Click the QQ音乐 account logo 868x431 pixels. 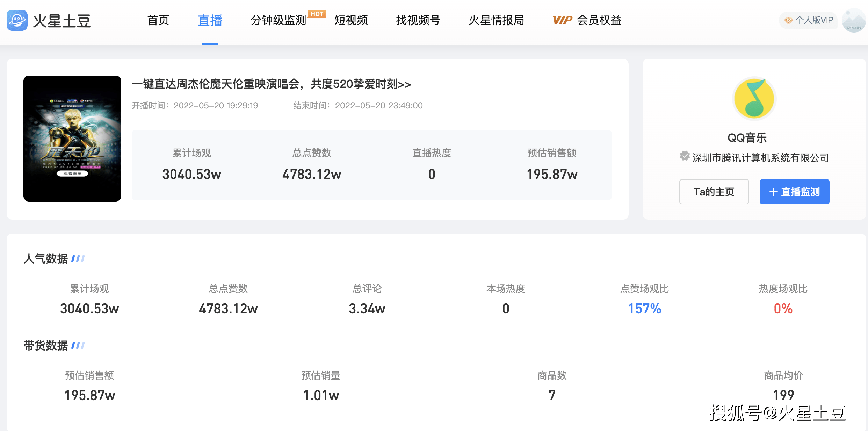point(754,99)
